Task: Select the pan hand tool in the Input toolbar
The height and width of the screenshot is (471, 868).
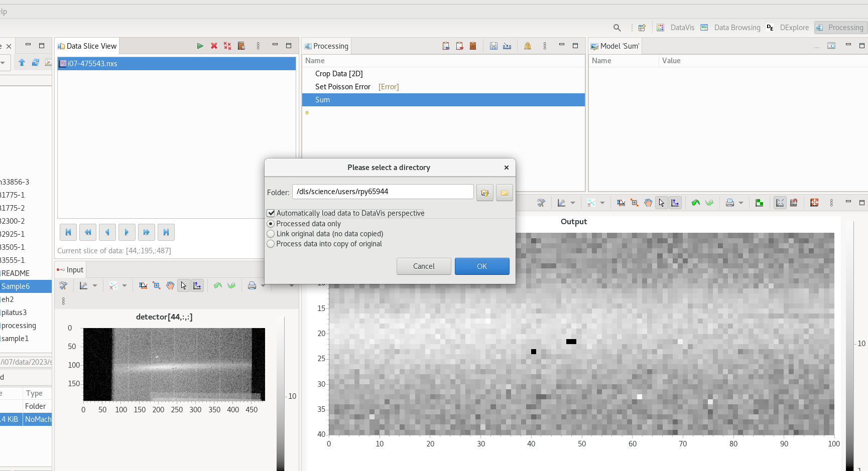Action: 170,286
